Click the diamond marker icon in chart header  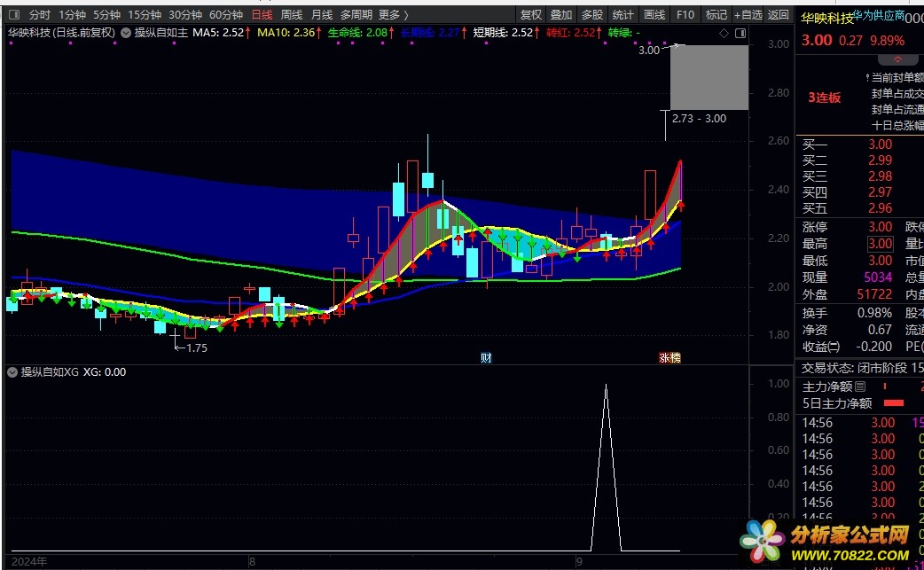(x=724, y=34)
